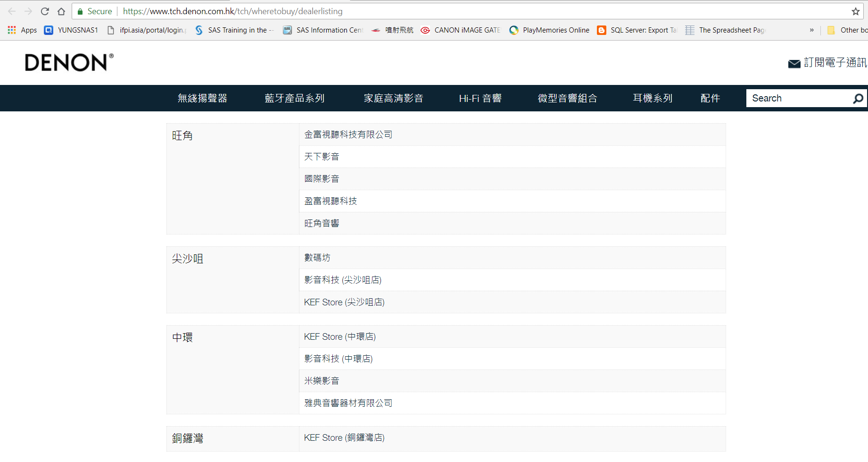
Task: Select dealer 影音科技 (中環店)
Action: click(x=339, y=359)
